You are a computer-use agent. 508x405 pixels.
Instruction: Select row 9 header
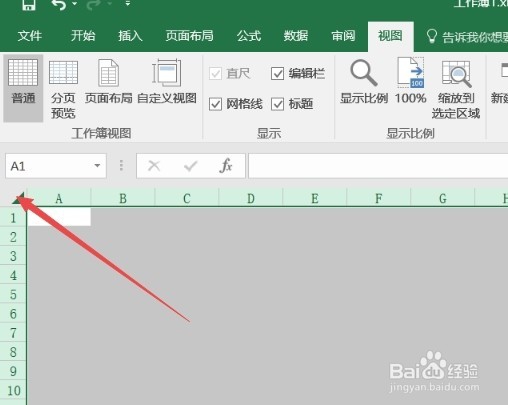[x=13, y=371]
